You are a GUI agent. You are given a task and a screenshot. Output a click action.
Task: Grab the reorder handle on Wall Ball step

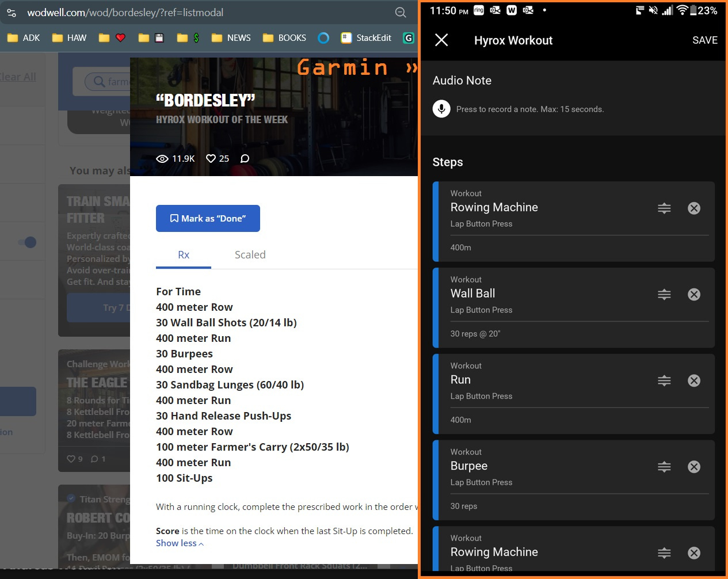664,295
